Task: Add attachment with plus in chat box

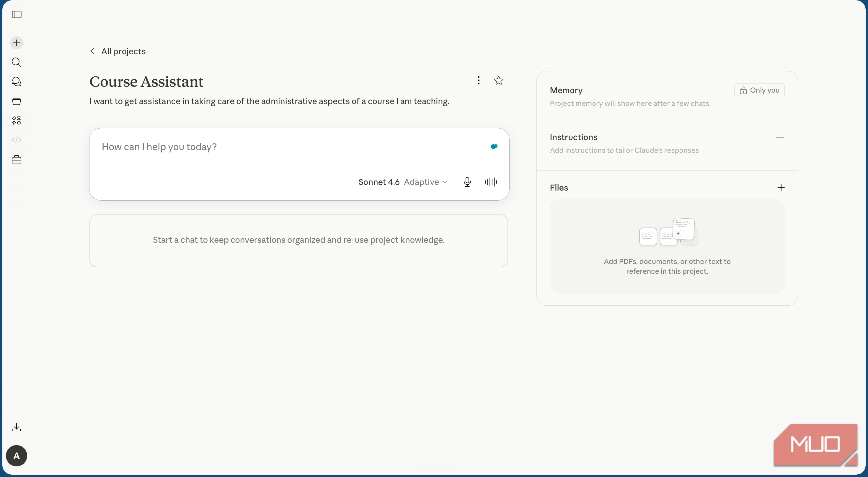Action: click(x=109, y=182)
